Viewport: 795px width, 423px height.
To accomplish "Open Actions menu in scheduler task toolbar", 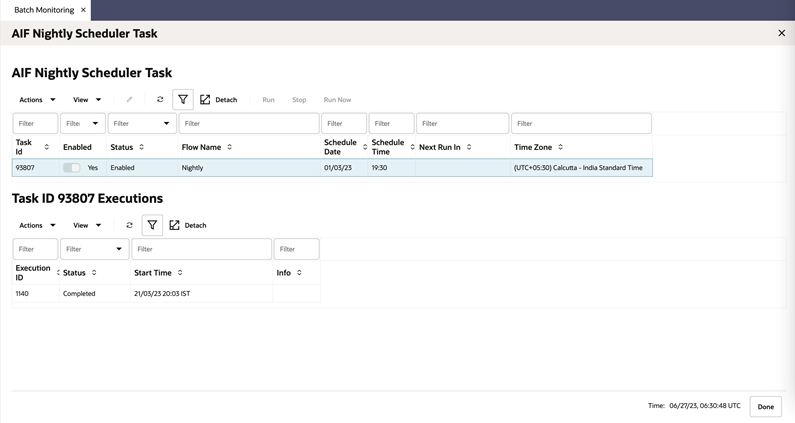I will (x=37, y=99).
